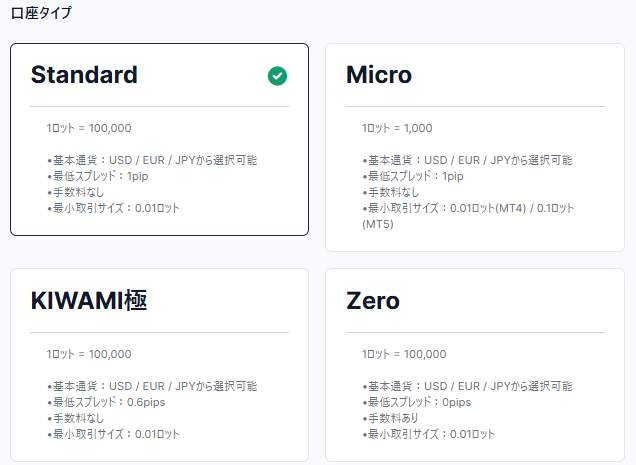
Task: Click Standard's 最小取引サイズ 0.01ロット line
Action: (x=113, y=208)
